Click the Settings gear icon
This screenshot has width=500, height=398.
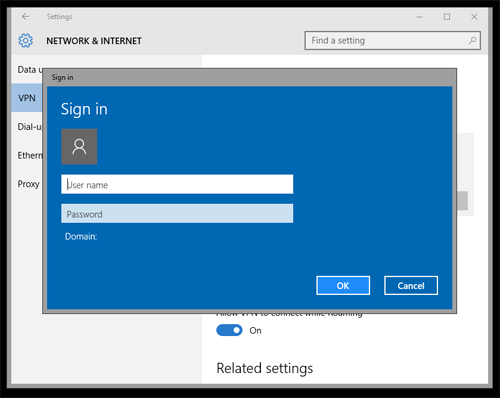pyautogui.click(x=26, y=41)
